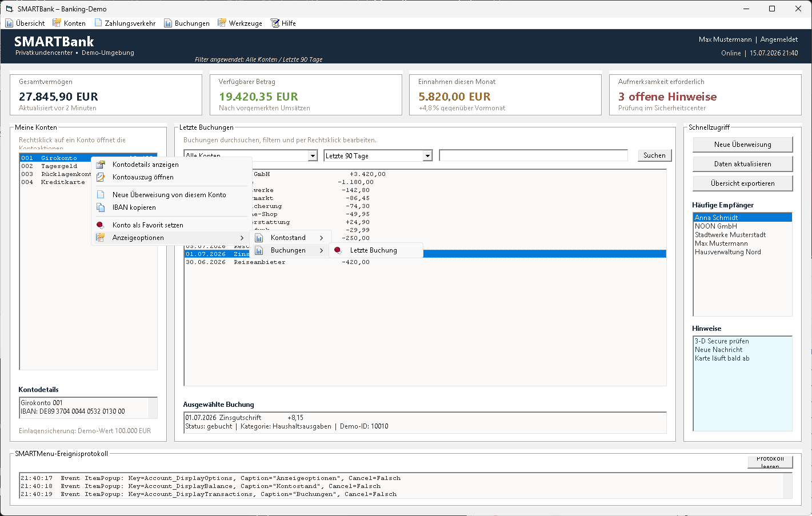Click the Letzte Buchung red icon
The height and width of the screenshot is (516, 812).
tap(338, 250)
